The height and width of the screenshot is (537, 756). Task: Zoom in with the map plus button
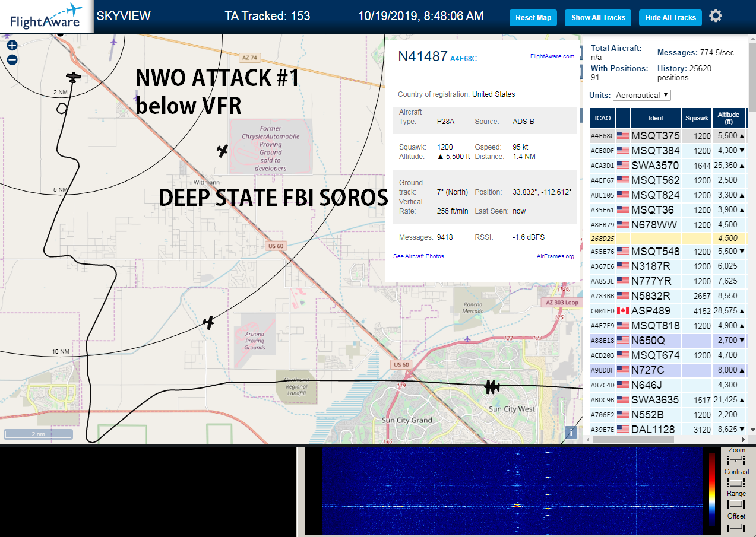[x=12, y=45]
